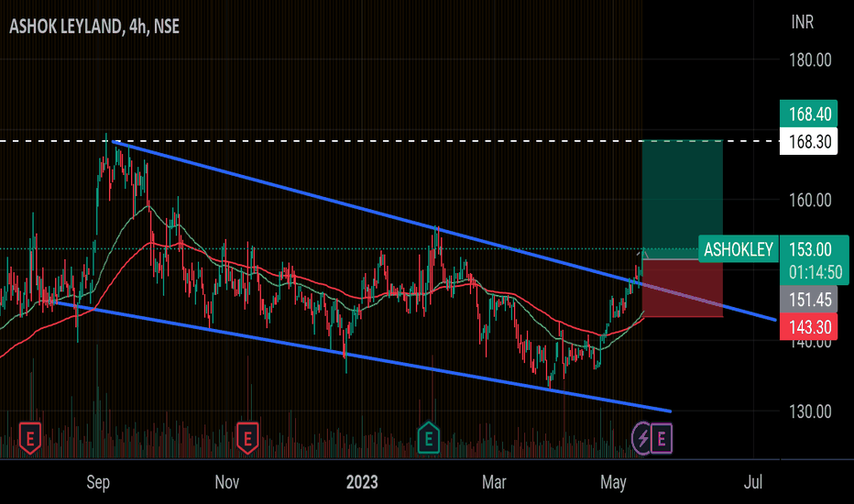The height and width of the screenshot is (504, 854).
Task: Click the 153.00 current price label
Action: click(810, 249)
